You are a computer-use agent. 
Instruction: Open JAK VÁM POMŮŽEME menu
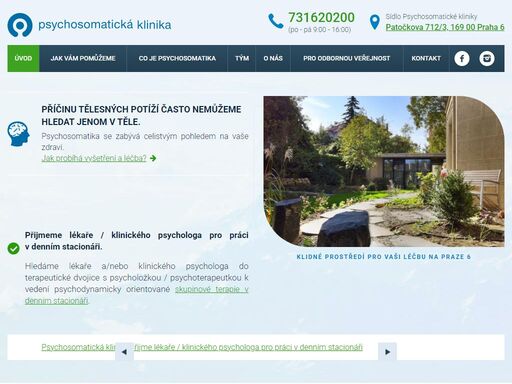click(83, 58)
